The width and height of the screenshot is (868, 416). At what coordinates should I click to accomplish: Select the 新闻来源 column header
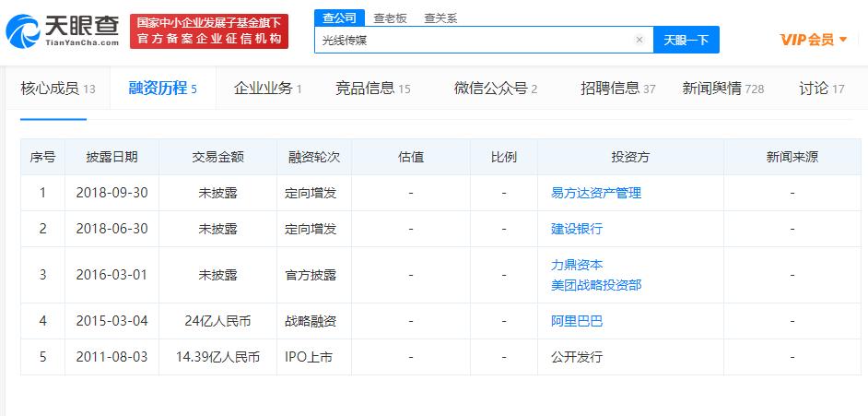click(792, 157)
